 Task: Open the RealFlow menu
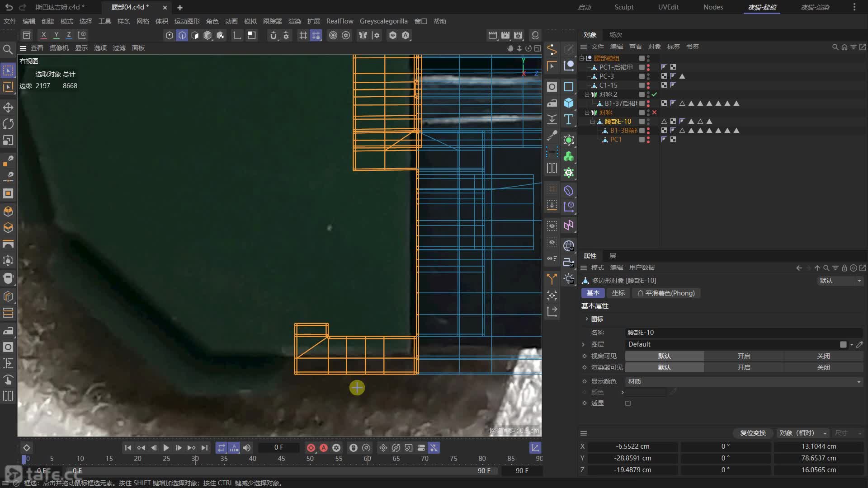pos(340,21)
